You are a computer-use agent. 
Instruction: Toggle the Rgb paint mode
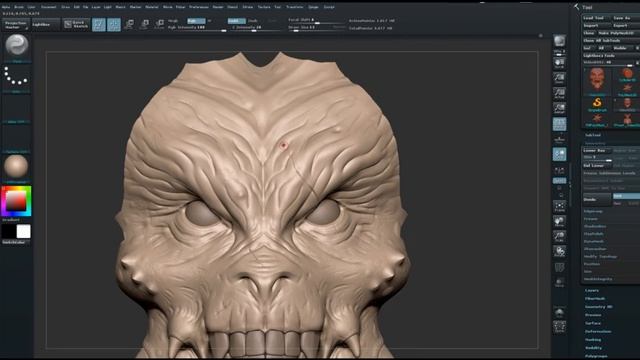[x=196, y=20]
